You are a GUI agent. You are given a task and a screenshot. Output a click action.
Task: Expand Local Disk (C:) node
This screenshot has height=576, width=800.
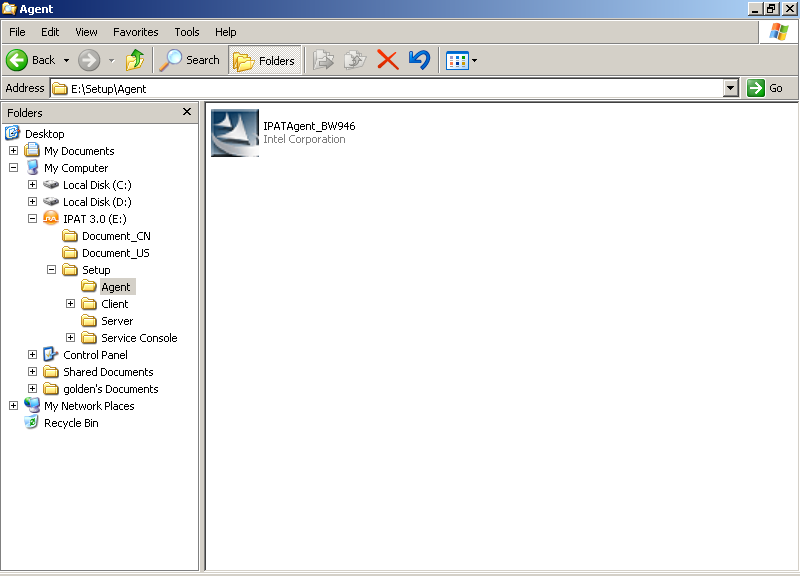(x=32, y=185)
